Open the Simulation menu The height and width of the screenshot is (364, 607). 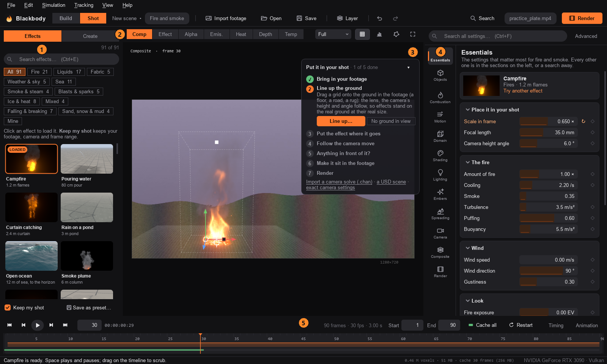(53, 5)
